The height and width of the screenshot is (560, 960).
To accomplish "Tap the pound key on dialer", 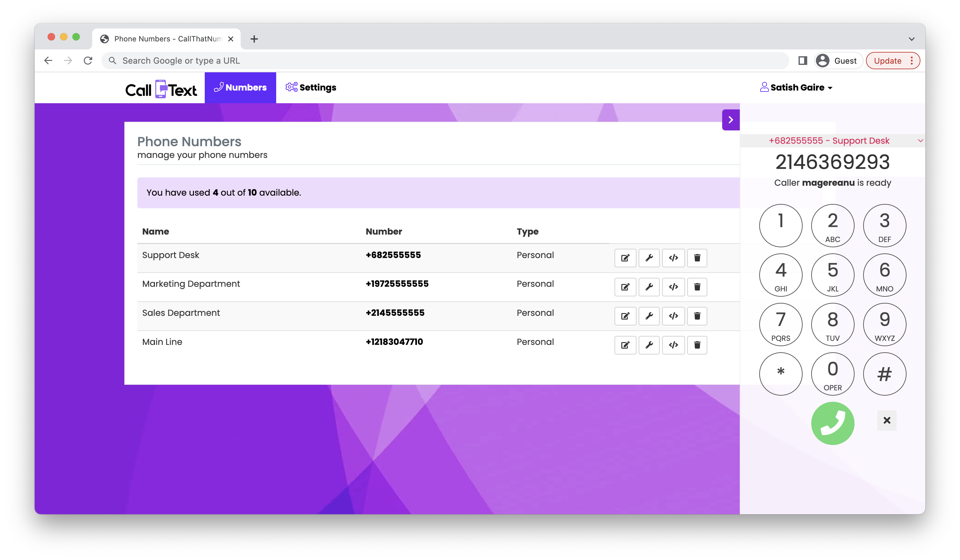I will coord(885,374).
